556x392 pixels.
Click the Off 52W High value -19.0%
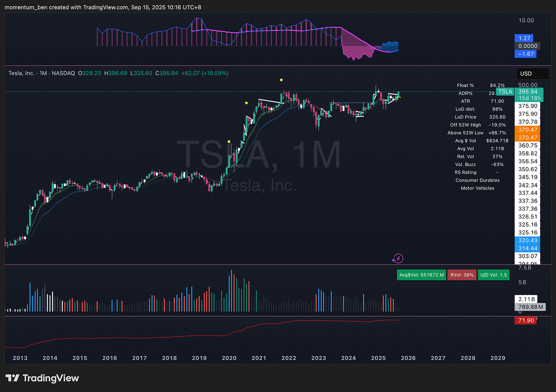pos(497,125)
